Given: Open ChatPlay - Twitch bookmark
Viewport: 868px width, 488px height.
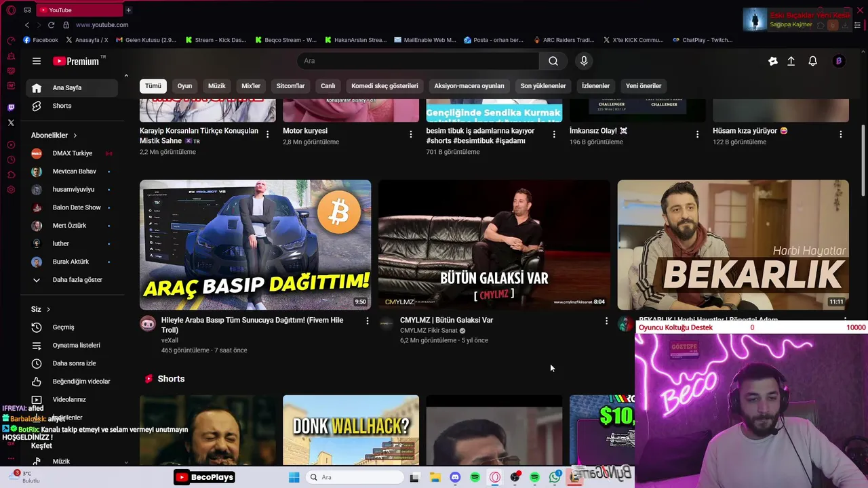Looking at the screenshot, I should (x=703, y=40).
